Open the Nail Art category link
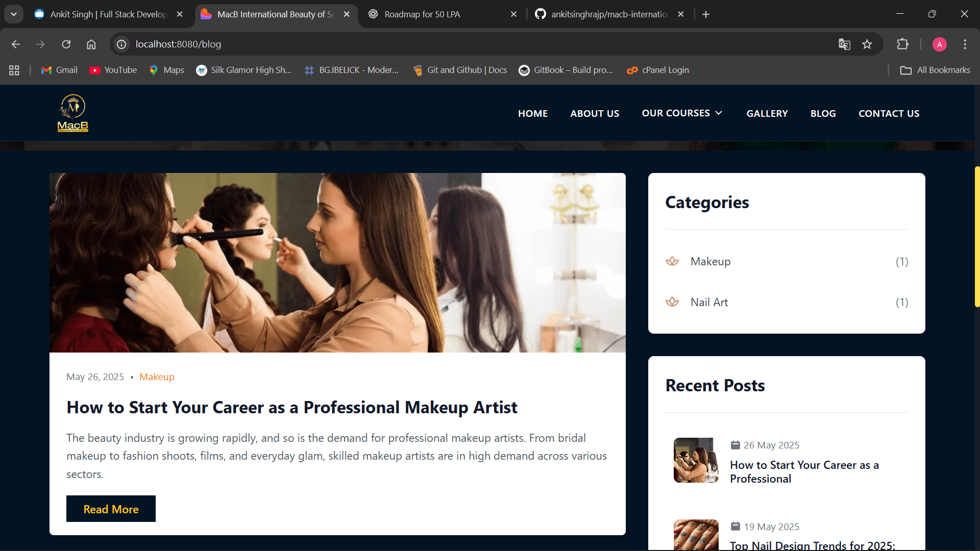The width and height of the screenshot is (980, 551). [709, 302]
